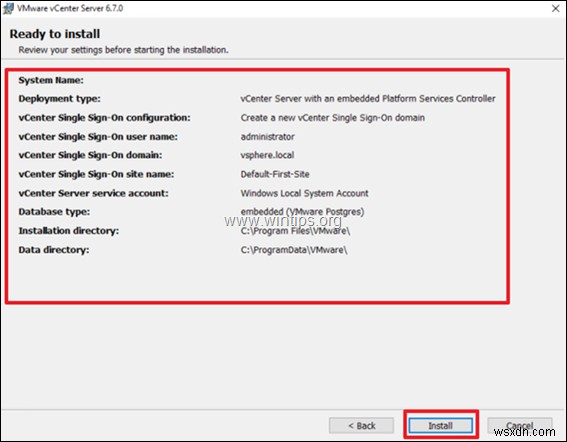Cancel the vCenter Server installation
This screenshot has width=567, height=442.
pyautogui.click(x=520, y=425)
